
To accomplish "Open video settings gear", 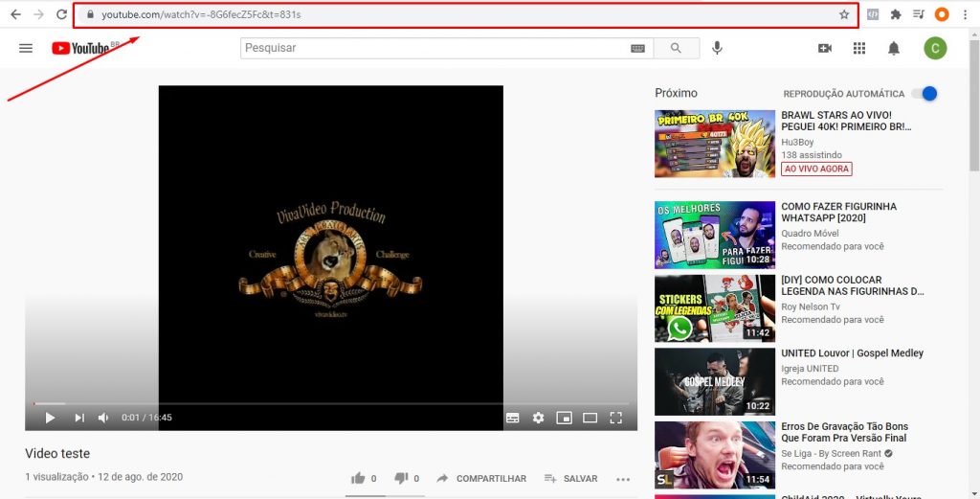I will (x=539, y=418).
